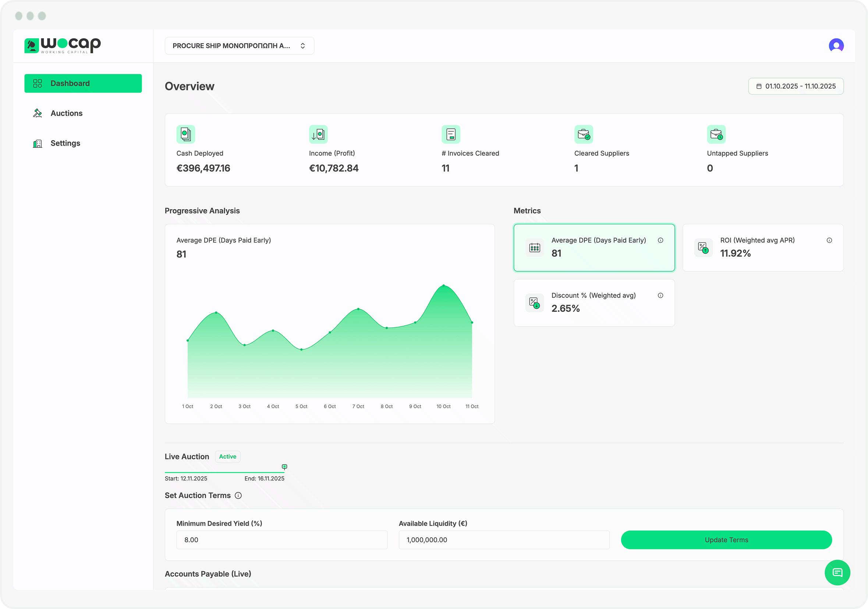Image resolution: width=868 pixels, height=609 pixels.
Task: Click the Untapped Suppliers briefcase icon
Action: (716, 134)
